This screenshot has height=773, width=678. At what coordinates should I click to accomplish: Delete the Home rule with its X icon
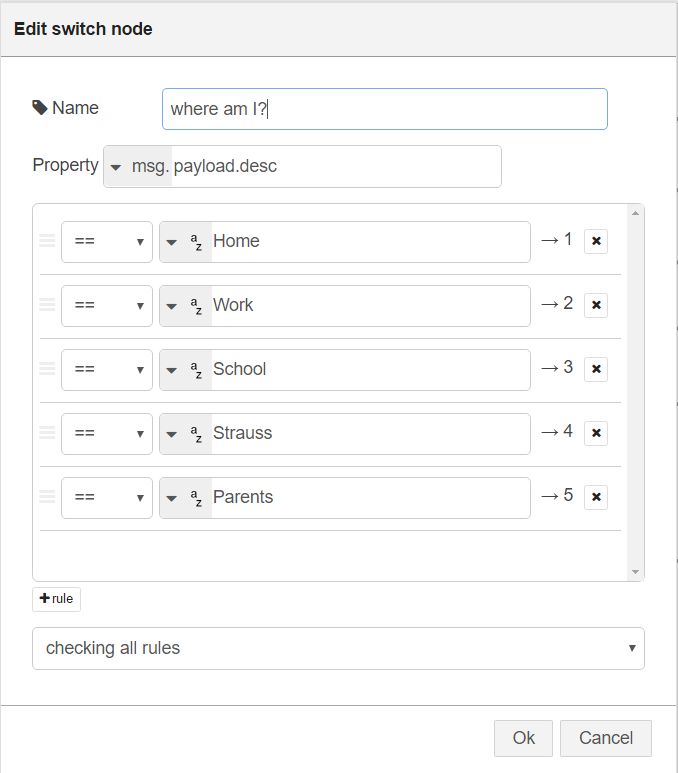click(x=596, y=241)
